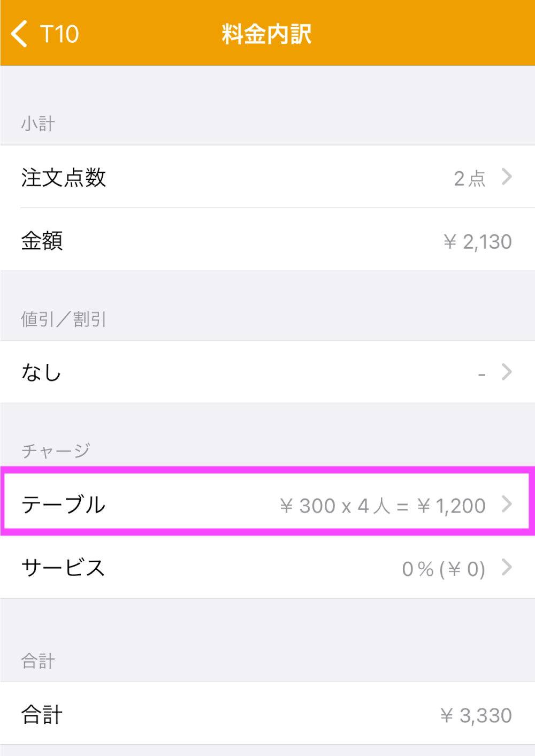Select the 2点 order count value
Image resolution: width=535 pixels, height=756 pixels.
pos(469,178)
